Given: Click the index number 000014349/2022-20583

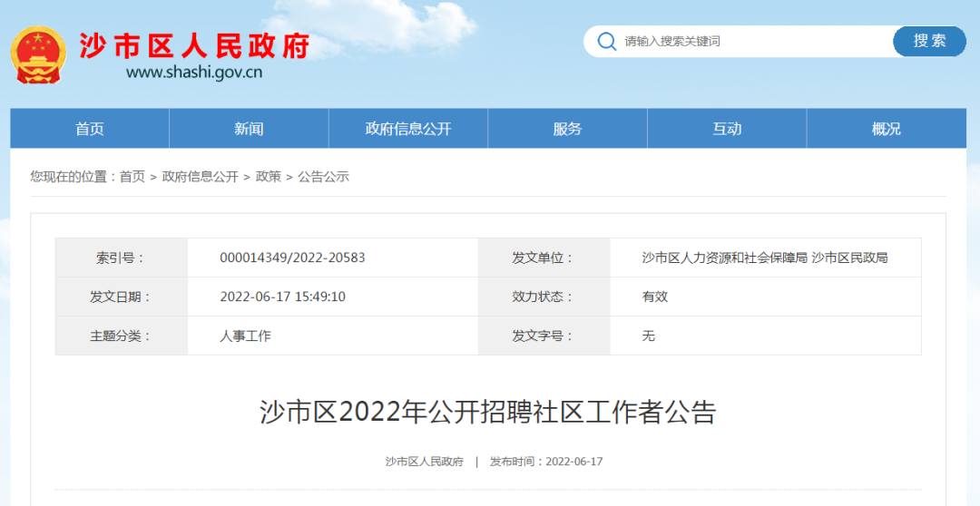Looking at the screenshot, I should pos(292,258).
